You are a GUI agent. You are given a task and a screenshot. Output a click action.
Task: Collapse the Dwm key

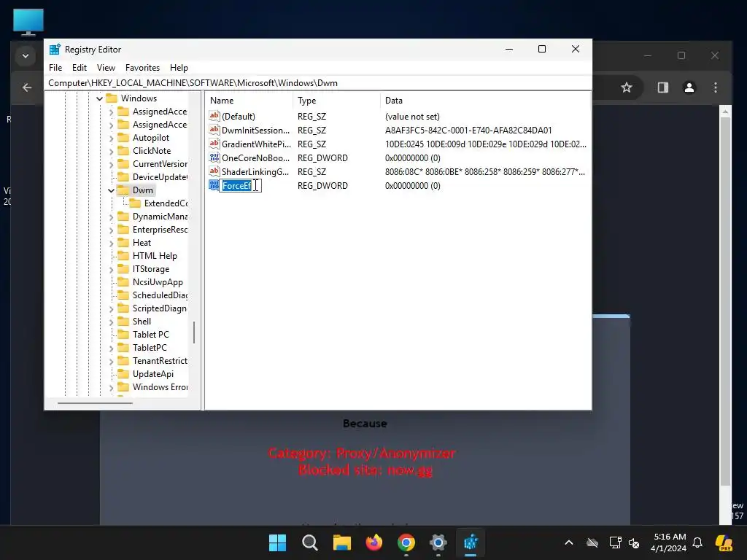[x=111, y=190]
